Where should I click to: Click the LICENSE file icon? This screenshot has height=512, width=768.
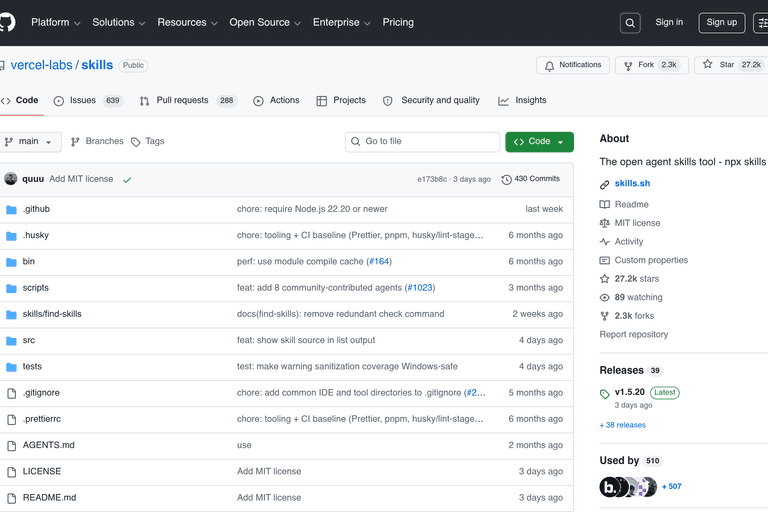11,472
